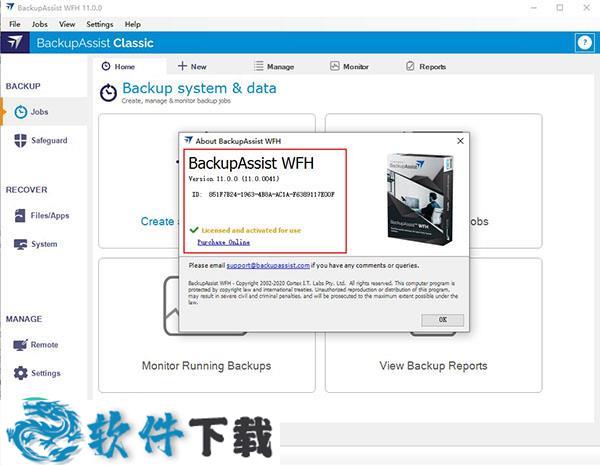Select Safeguard label in the sidebar
This screenshot has width=600, height=465.
point(49,140)
